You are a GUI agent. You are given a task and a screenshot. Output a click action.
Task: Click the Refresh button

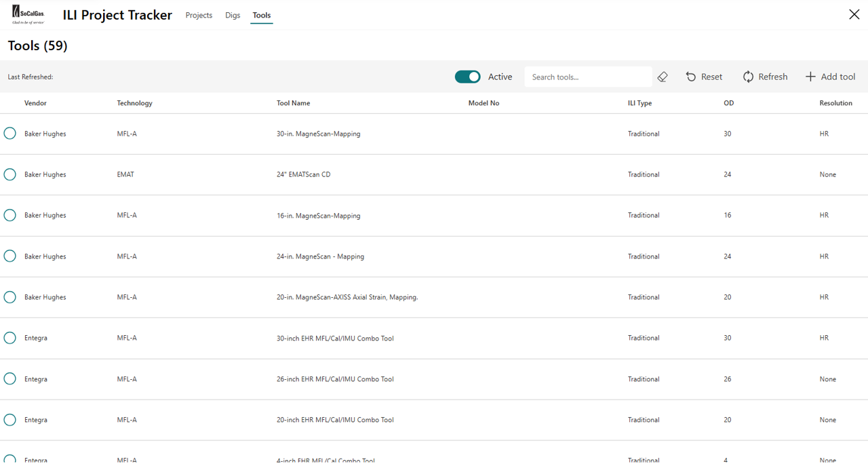pos(765,77)
